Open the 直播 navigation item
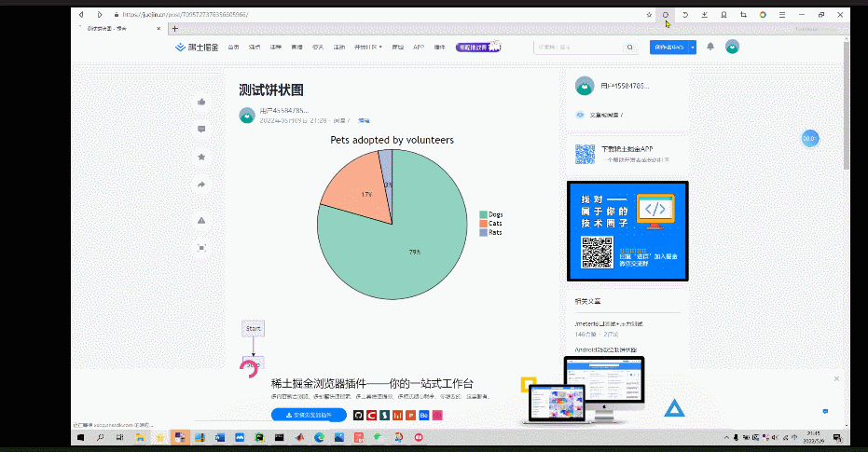 click(x=296, y=48)
